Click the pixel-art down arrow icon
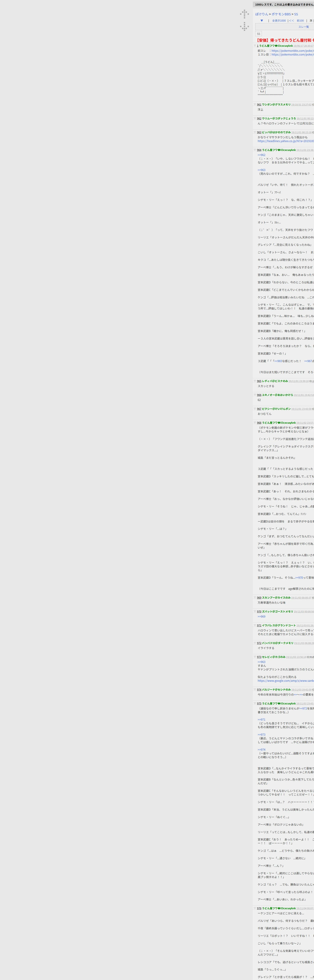Image resolution: width=314 pixels, height=980 pixels. point(244,26)
